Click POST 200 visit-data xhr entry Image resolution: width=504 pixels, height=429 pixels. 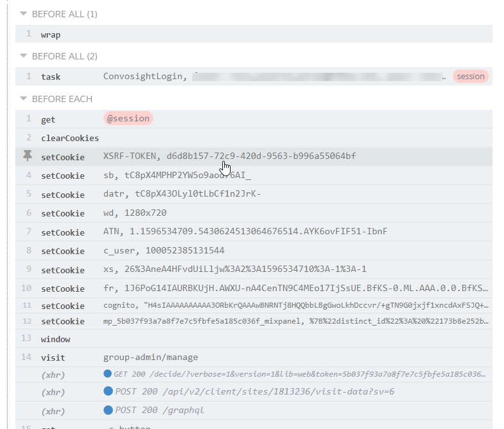coord(254,392)
